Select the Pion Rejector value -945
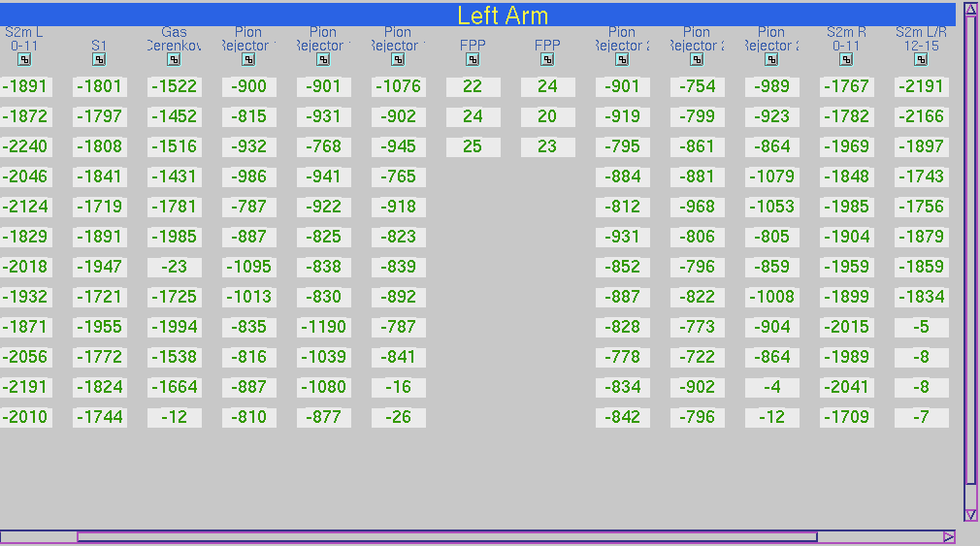This screenshot has width=980, height=546. tap(398, 146)
